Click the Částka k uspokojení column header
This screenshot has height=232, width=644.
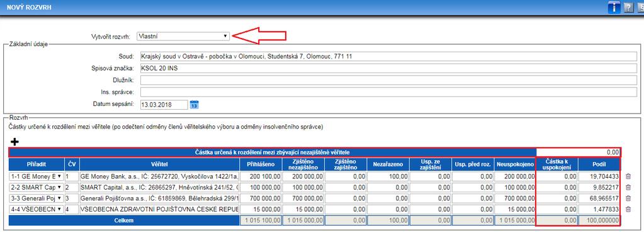coord(557,165)
